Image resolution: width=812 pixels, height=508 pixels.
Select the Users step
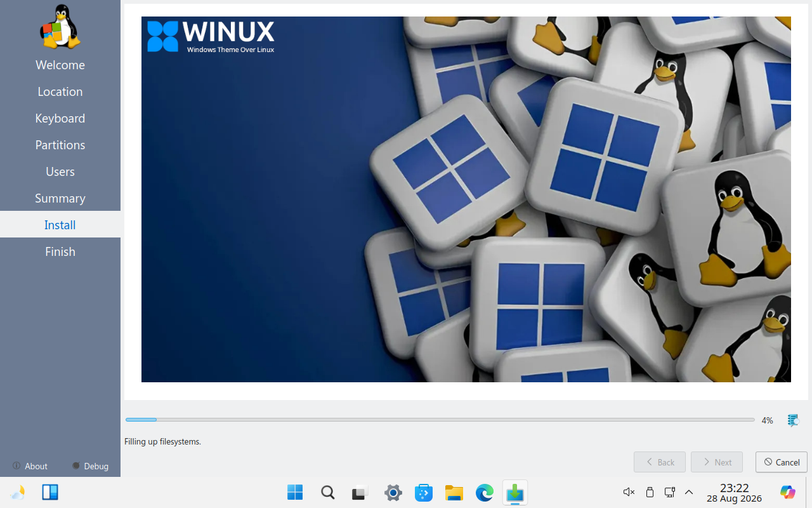pyautogui.click(x=60, y=171)
